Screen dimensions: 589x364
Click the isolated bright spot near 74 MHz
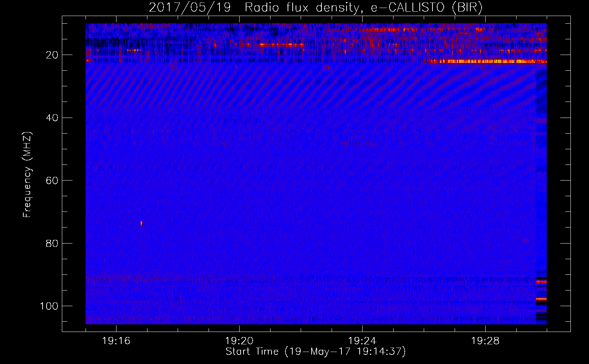[x=142, y=223]
